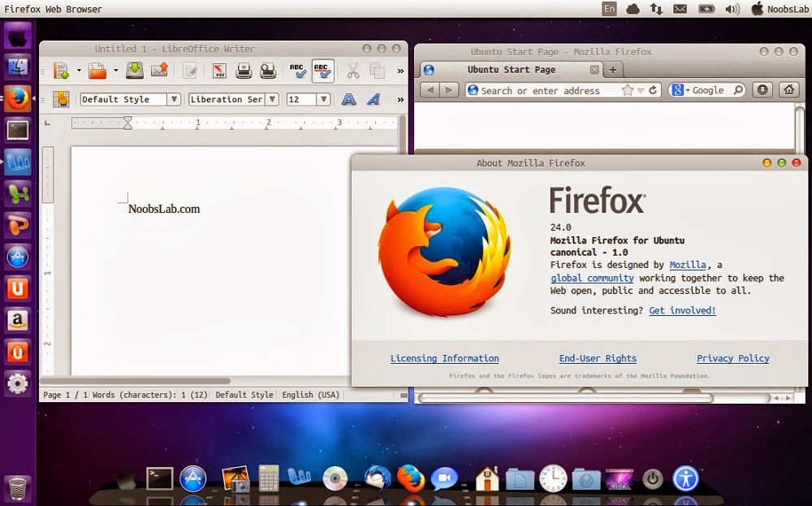Open End-User Rights link
This screenshot has width=812, height=506.
pos(598,358)
